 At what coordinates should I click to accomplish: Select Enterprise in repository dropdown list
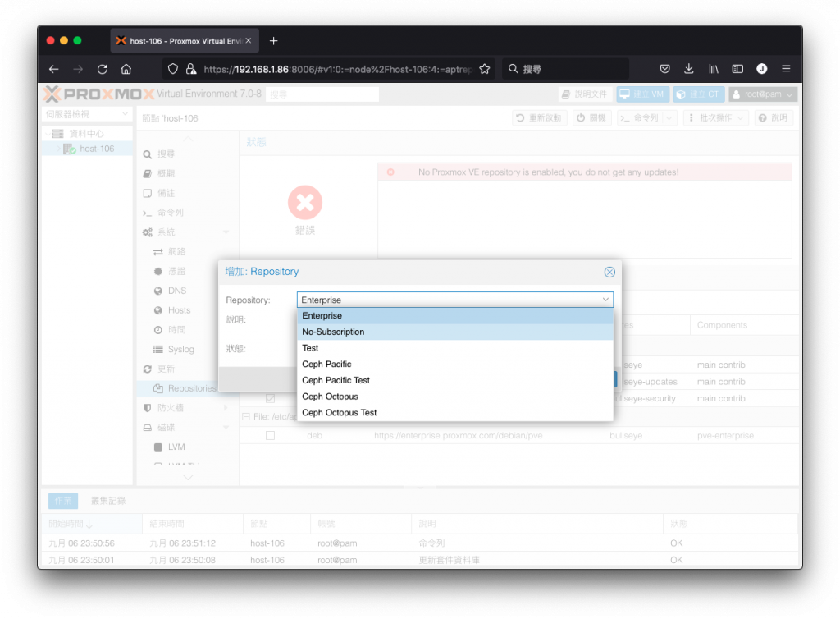point(454,316)
